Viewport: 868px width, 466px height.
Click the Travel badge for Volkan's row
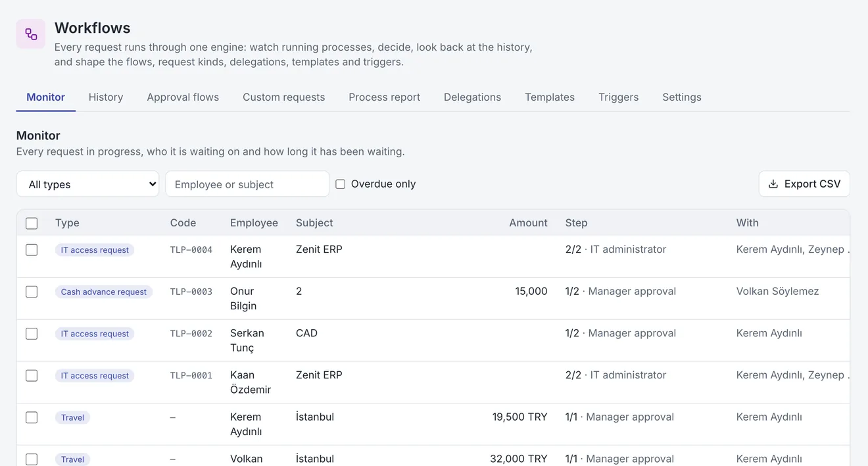[x=72, y=459]
